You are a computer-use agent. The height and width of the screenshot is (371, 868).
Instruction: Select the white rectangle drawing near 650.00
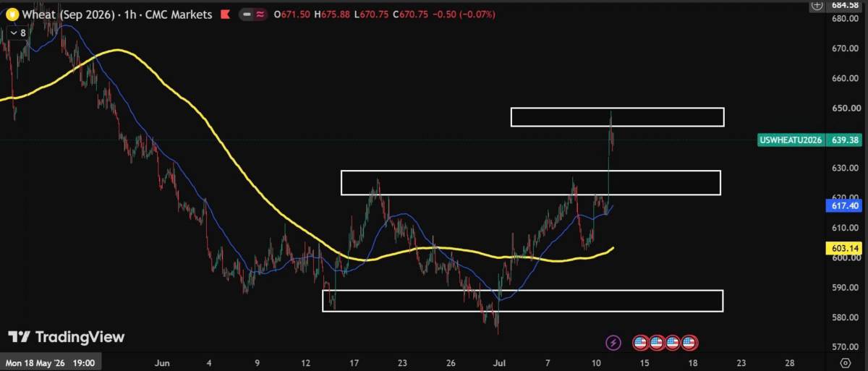(x=617, y=116)
